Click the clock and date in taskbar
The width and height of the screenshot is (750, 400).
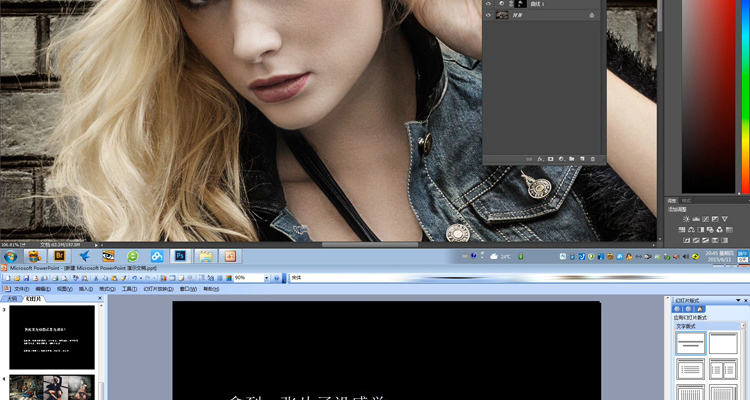click(x=719, y=256)
